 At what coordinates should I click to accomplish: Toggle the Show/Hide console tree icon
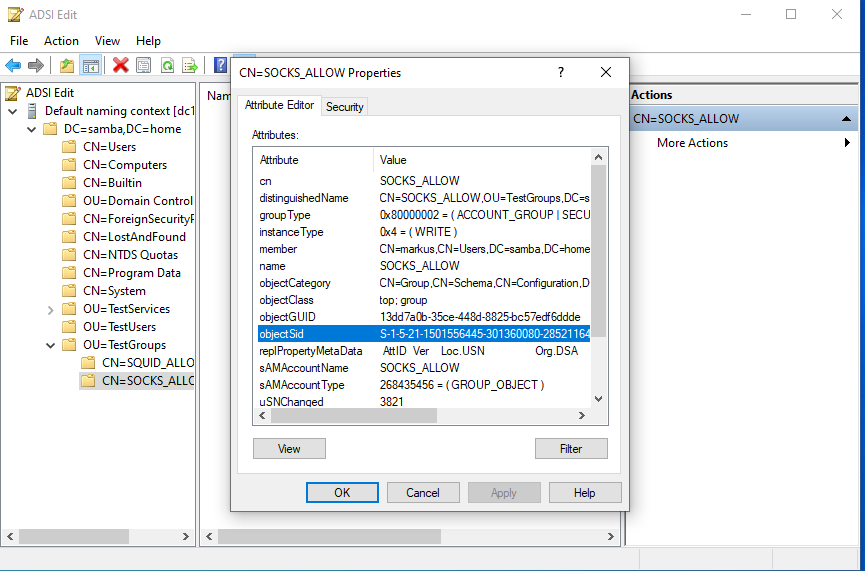click(90, 66)
